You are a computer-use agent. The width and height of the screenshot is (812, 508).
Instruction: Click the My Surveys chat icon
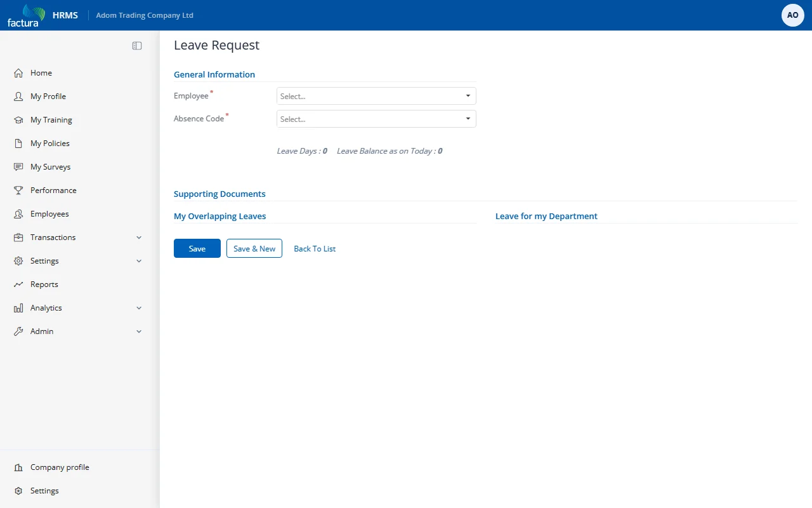(18, 167)
